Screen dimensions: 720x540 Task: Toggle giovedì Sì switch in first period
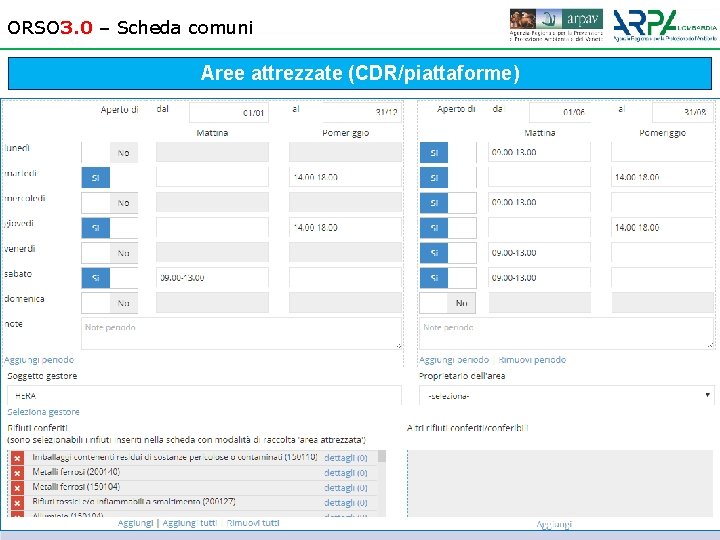tap(110, 228)
